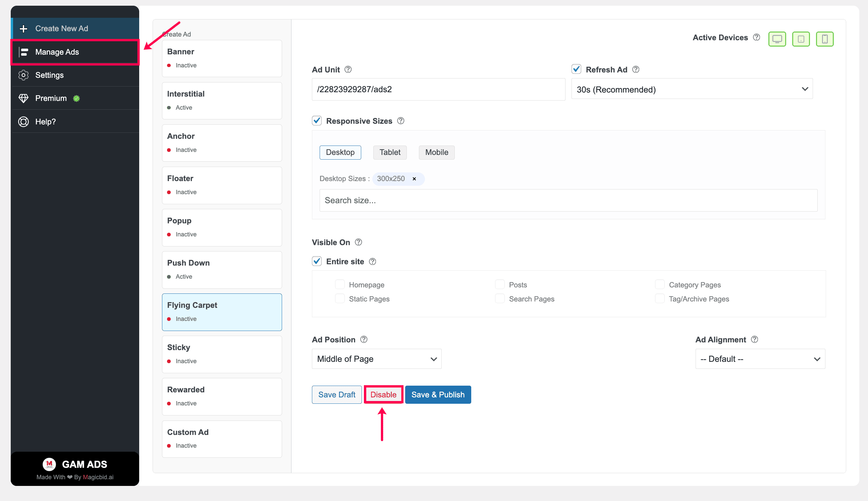The width and height of the screenshot is (868, 501).
Task: Uncheck the Entire site checkbox
Action: pos(317,261)
